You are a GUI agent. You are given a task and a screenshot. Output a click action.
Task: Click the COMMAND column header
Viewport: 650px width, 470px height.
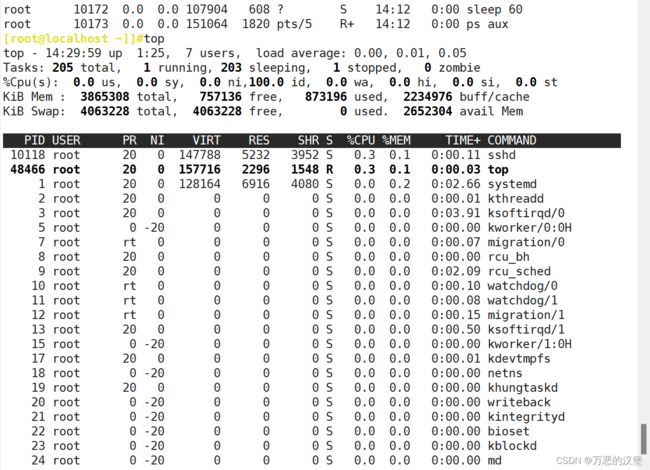point(512,140)
